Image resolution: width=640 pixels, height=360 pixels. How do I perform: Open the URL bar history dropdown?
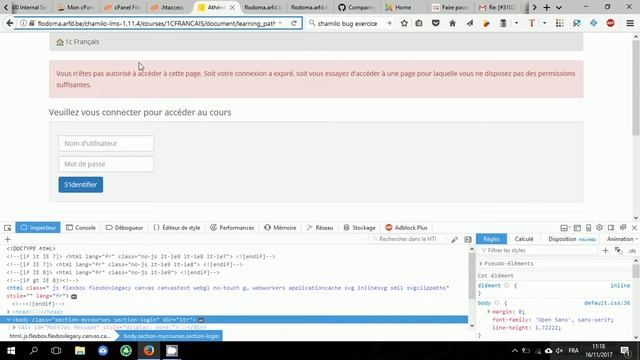pyautogui.click(x=280, y=23)
